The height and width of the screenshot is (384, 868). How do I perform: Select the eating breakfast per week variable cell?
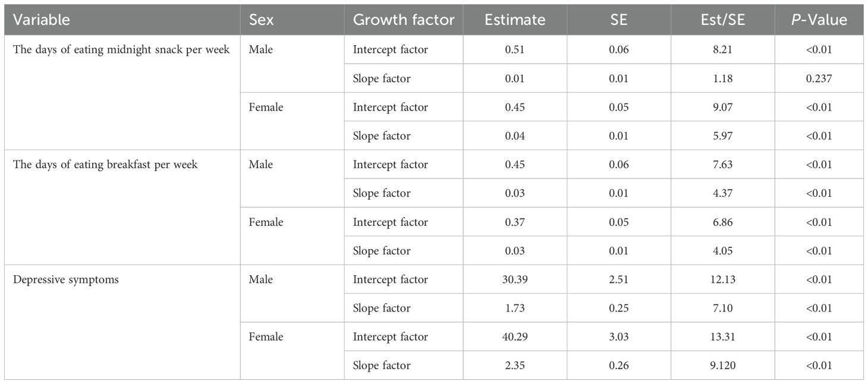(x=105, y=165)
